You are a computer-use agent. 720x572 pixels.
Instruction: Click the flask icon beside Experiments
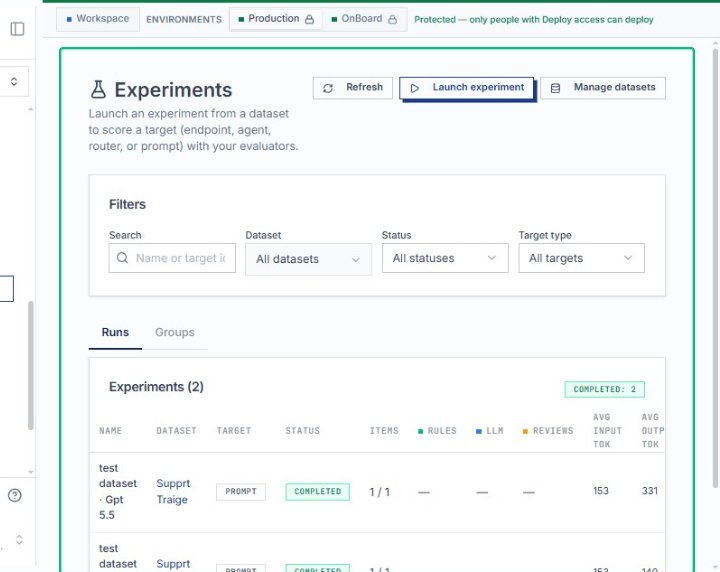click(98, 90)
